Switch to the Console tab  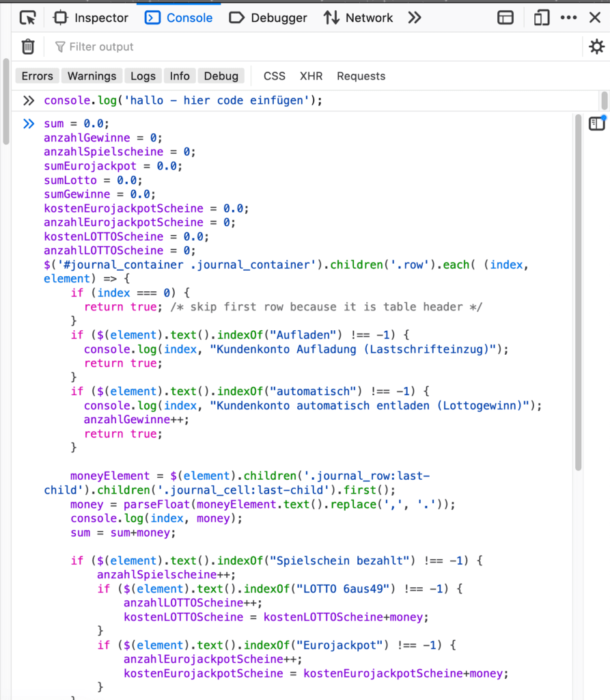(x=178, y=18)
